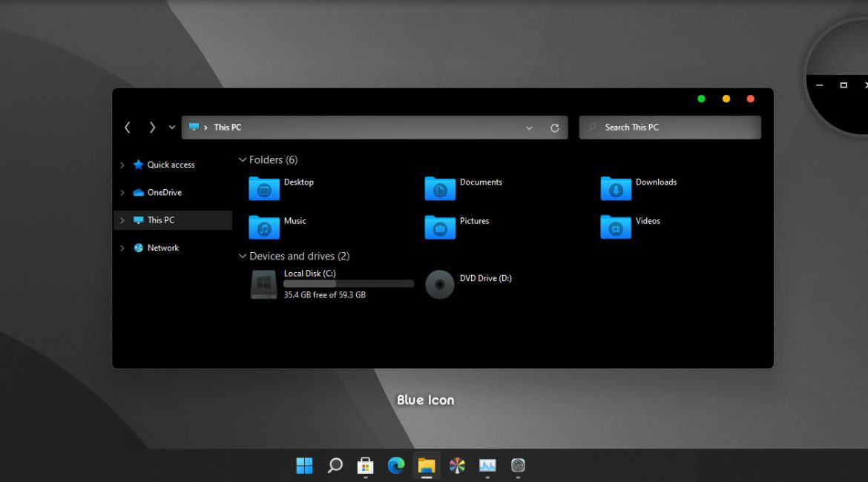The height and width of the screenshot is (482, 868).
Task: Collapse the Devices and drives (2) group
Action: 243,257
